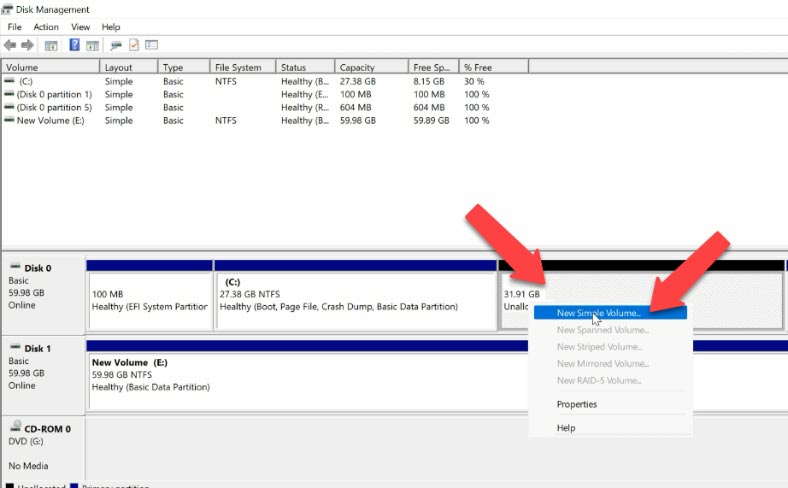Sort by the File System column header
The height and width of the screenshot is (488, 788).
coord(243,67)
